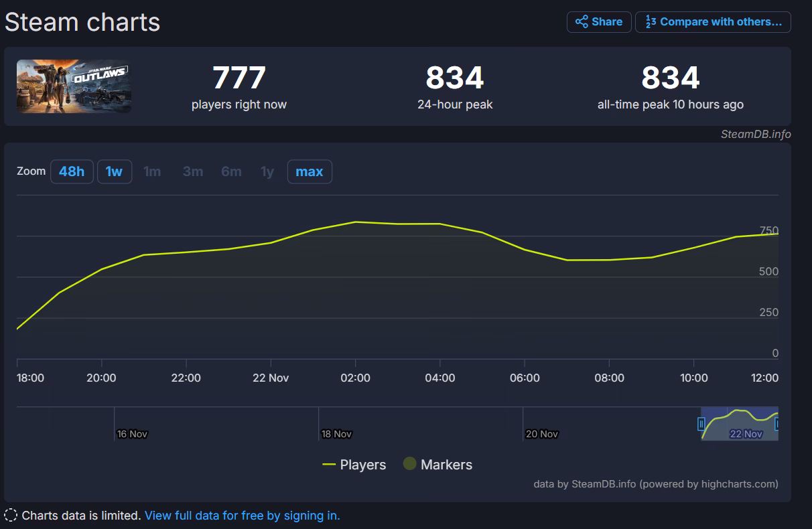The width and height of the screenshot is (812, 529).
Task: Click the 500 y-axis label
Action: point(769,271)
